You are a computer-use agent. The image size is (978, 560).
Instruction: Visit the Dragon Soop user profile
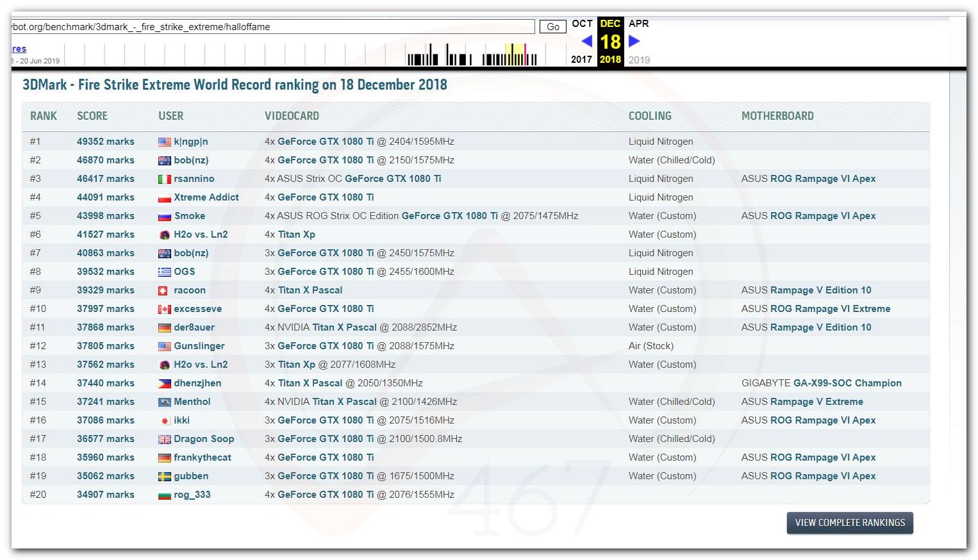204,439
